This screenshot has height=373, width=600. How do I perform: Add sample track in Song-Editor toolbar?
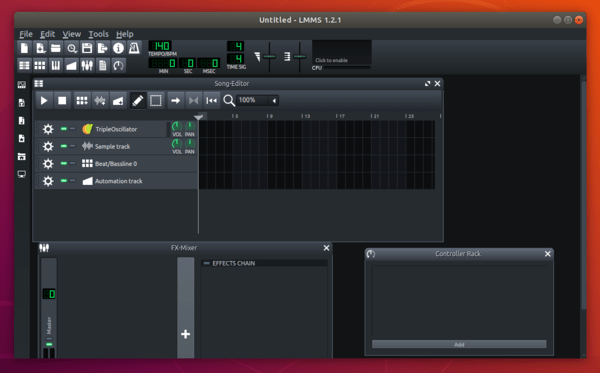click(100, 101)
